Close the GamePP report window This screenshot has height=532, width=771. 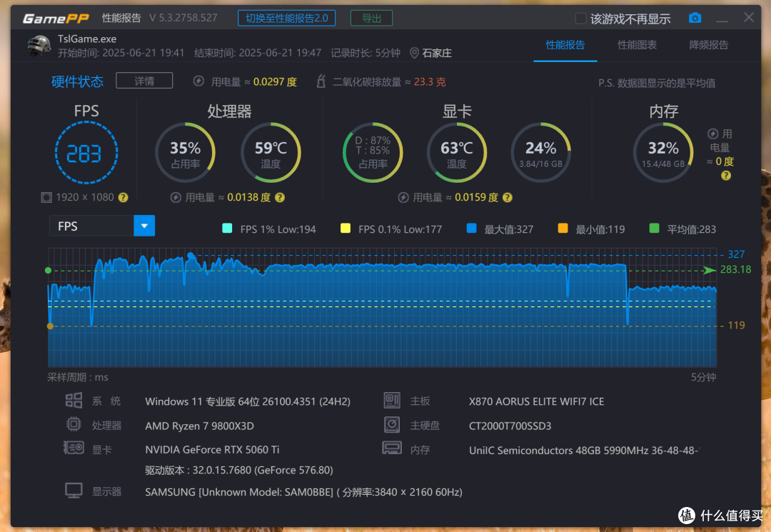click(749, 18)
